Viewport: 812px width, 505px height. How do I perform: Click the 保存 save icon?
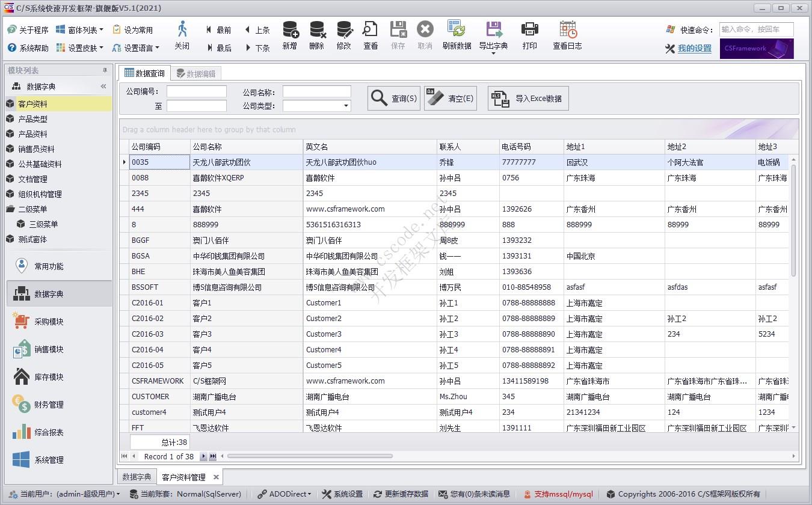pos(398,36)
